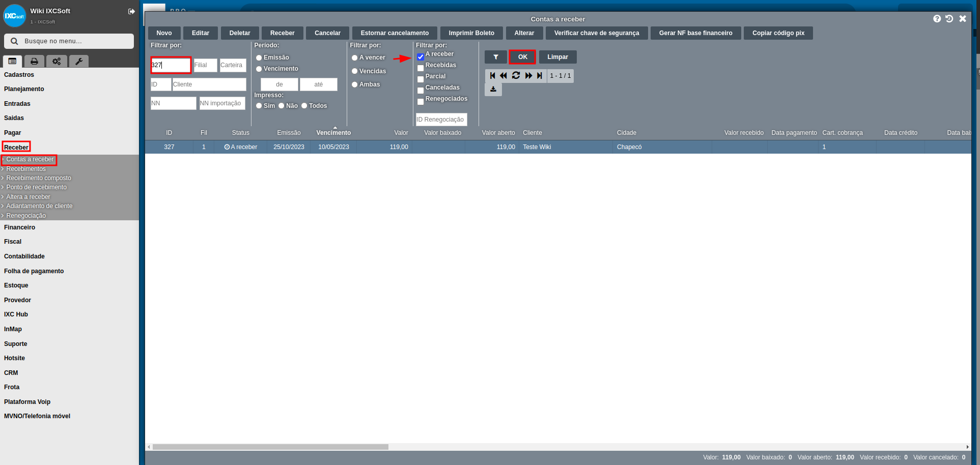Enable the 'Recebidas' checkbox

point(421,68)
